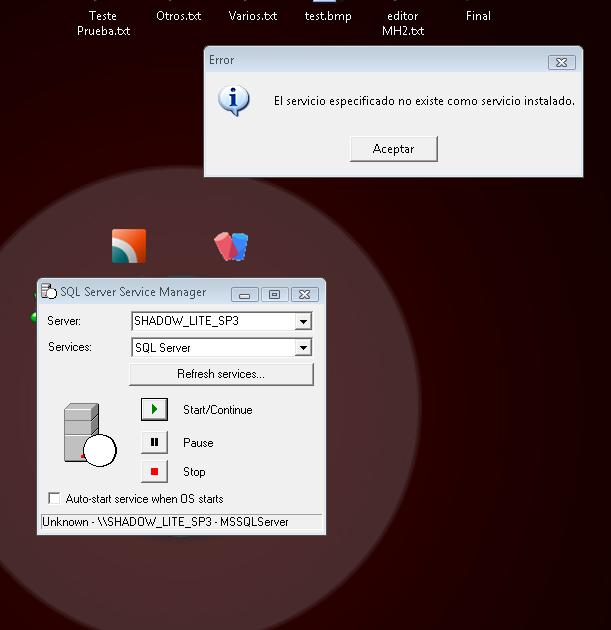Select the Varios.txt desktop file

[x=253, y=16]
